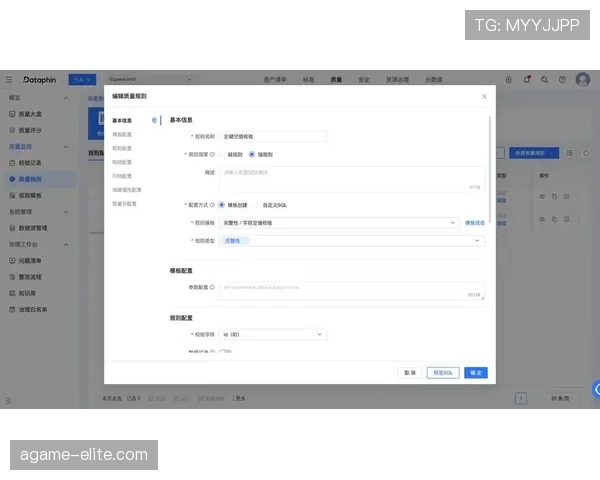Go to 安全 in top navigation
The width and height of the screenshot is (600, 480).
coord(364,80)
